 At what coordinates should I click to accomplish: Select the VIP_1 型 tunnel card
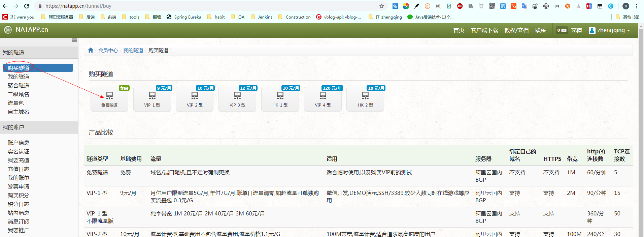152,99
